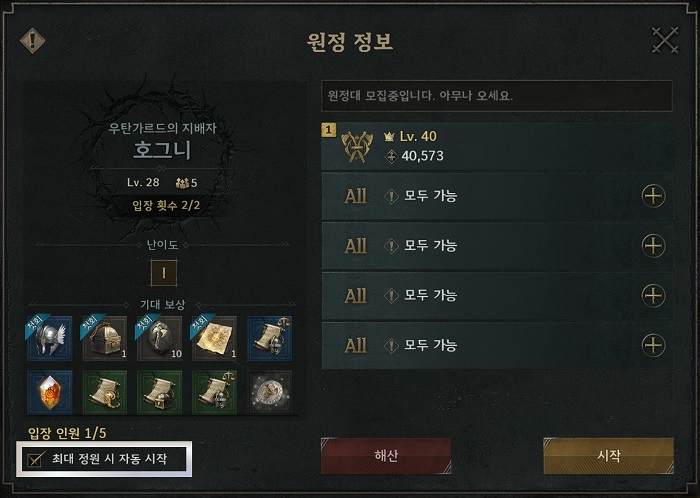Viewport: 700px width, 498px height.
Task: Click the 해산 disband button
Action: pyautogui.click(x=386, y=456)
